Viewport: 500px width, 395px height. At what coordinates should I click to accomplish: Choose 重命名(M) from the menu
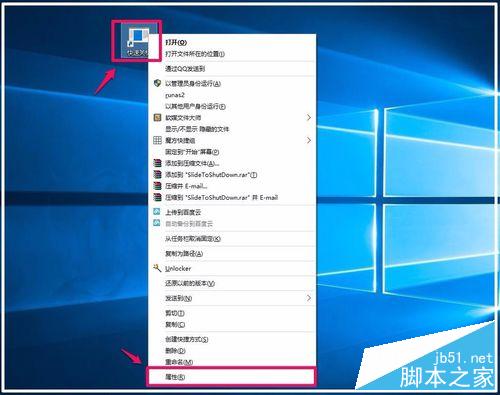coord(179,362)
